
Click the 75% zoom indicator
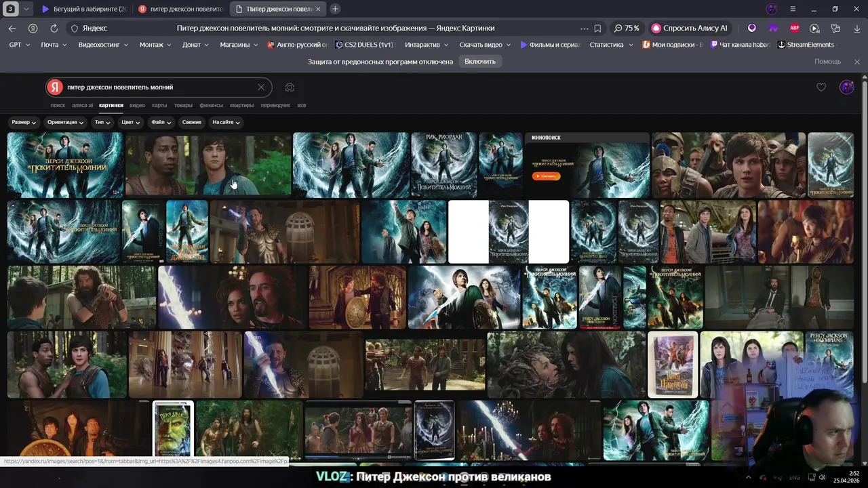coord(627,28)
